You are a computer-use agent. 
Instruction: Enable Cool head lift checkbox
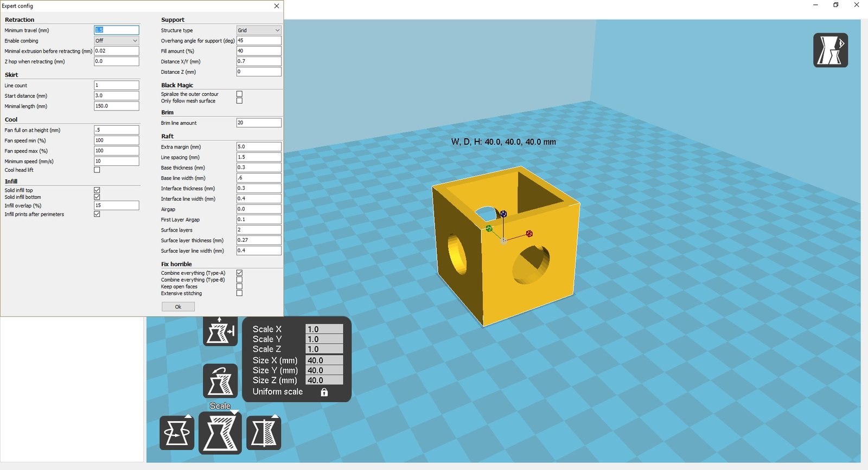[97, 170]
